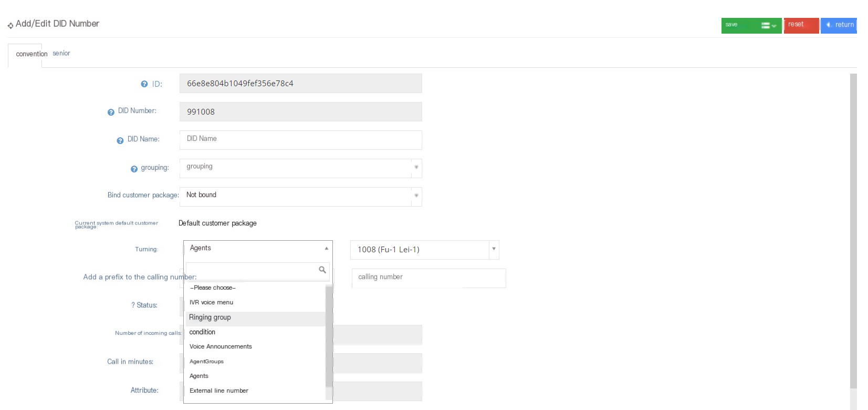This screenshot has width=868, height=410.
Task: Click the Attribute label
Action: (144, 391)
